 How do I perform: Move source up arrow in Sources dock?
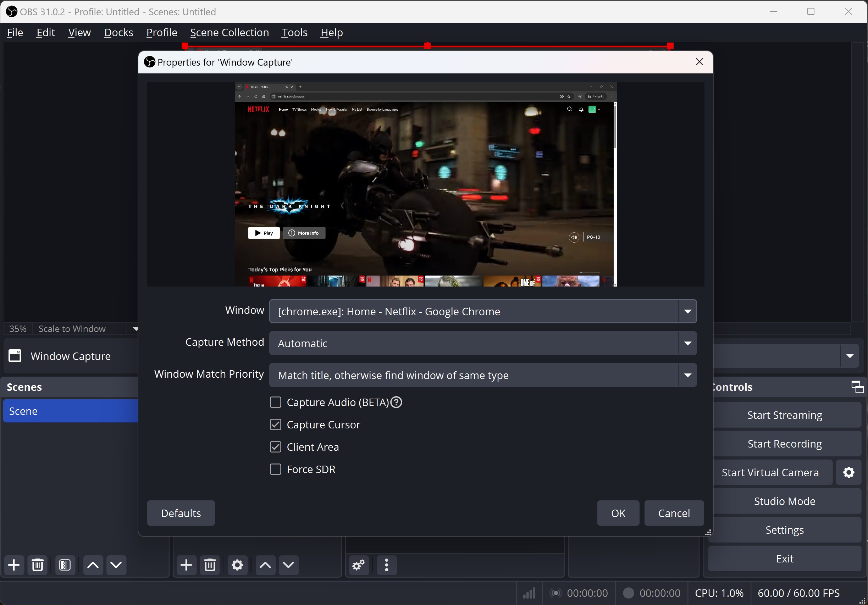click(265, 565)
